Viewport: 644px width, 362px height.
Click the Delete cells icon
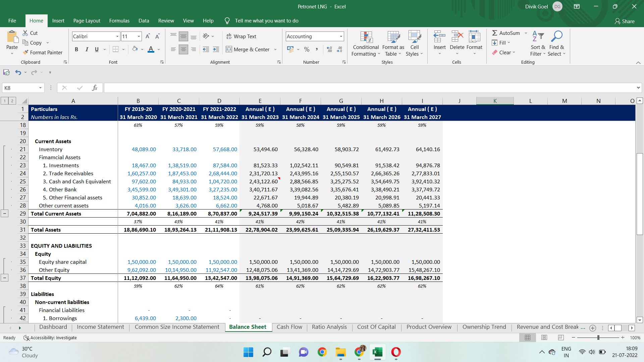click(x=457, y=36)
